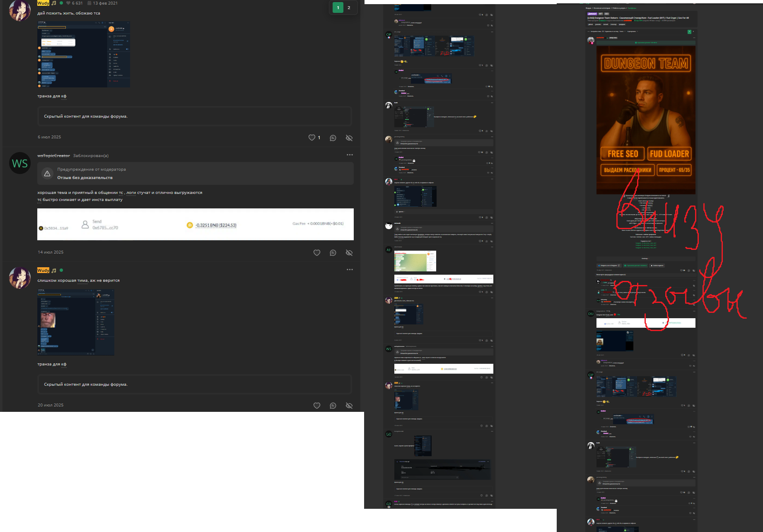Screen dimensions: 763x532
Task: Toggle hide eye icon on 14 июл post
Action: point(349,253)
